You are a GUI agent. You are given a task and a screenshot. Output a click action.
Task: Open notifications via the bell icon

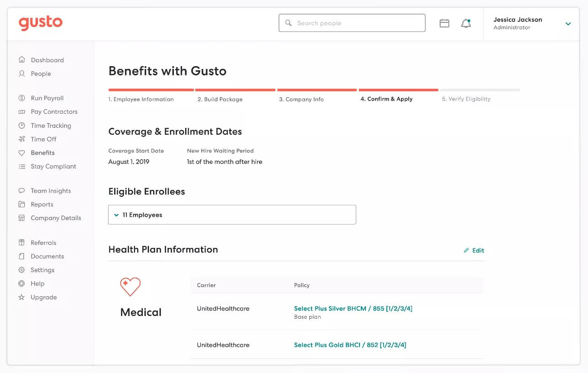[466, 23]
